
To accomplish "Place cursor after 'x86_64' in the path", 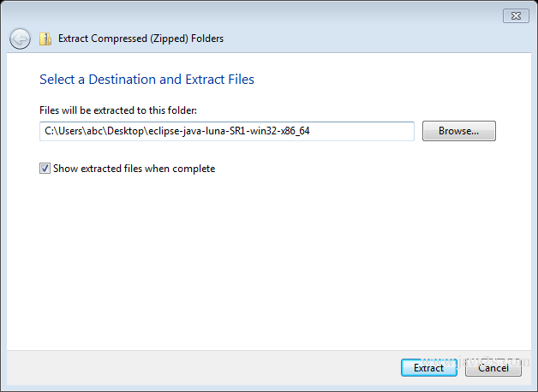I will (x=310, y=131).
